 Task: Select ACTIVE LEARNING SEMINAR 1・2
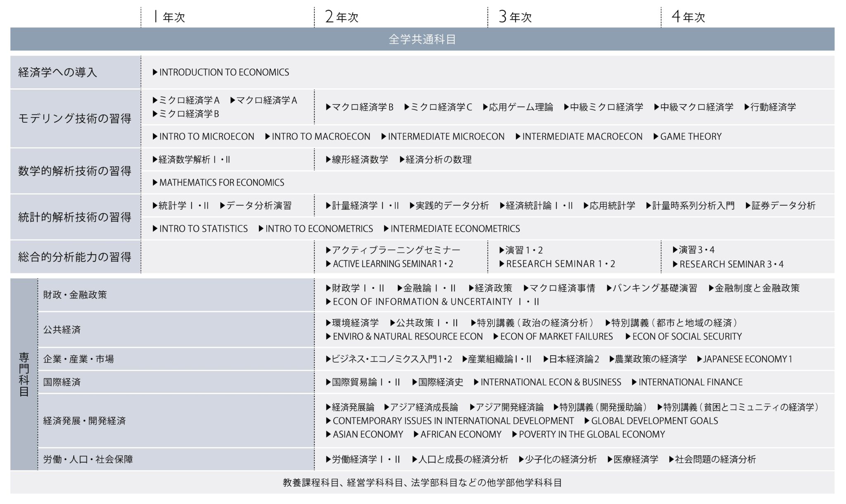point(390,264)
